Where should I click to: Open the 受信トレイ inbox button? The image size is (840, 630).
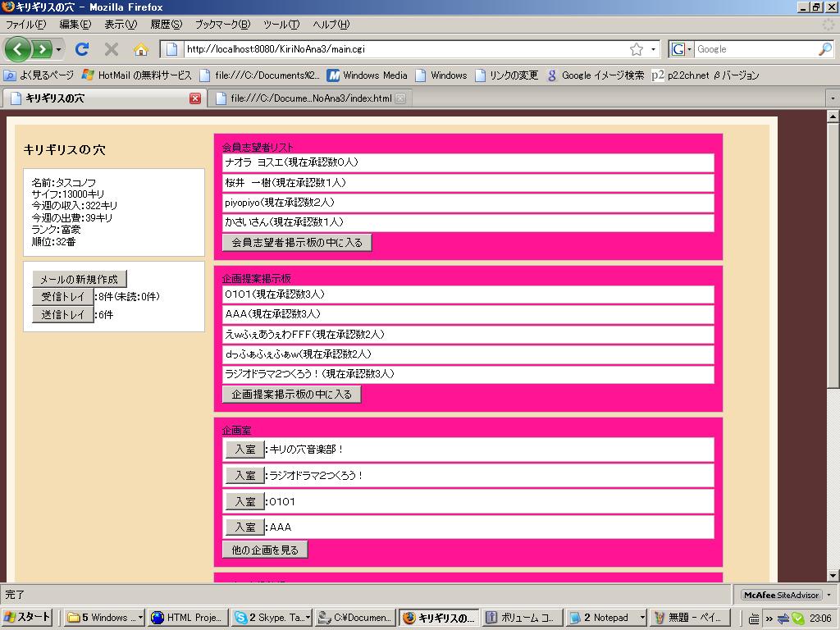[62, 297]
